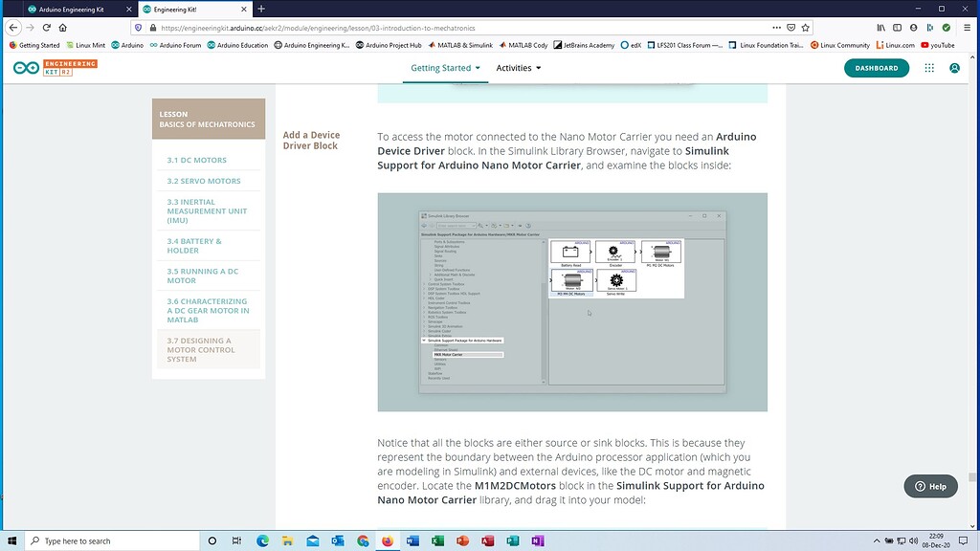980x551 pixels.
Task: Open the Firefox application menu icon
Action: pyautogui.click(x=968, y=27)
